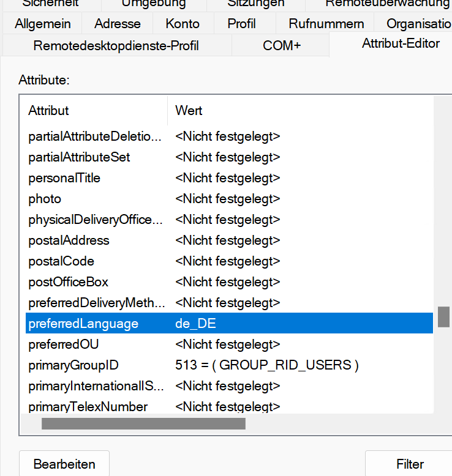This screenshot has height=476, width=452.
Task: Select the Attribut-Editor tab
Action: click(x=401, y=43)
